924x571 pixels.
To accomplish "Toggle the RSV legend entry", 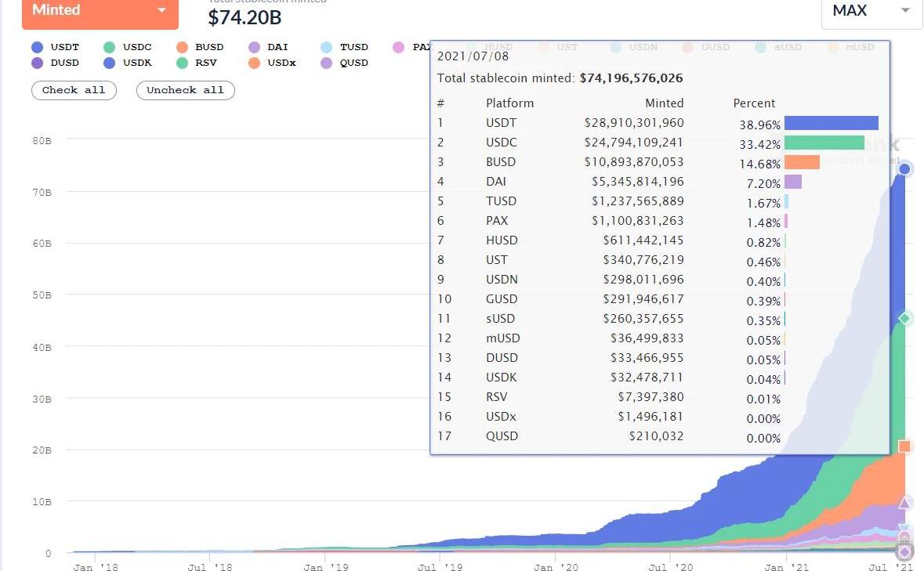I will point(197,63).
